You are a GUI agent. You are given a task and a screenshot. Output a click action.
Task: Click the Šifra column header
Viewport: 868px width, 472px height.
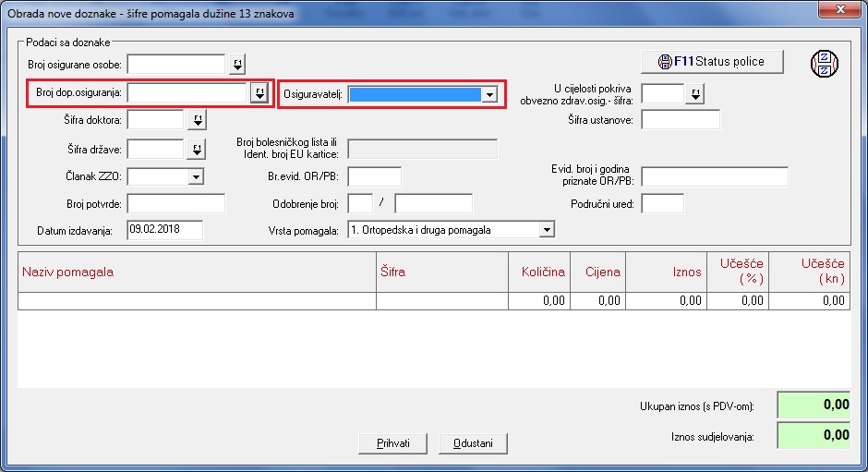442,272
